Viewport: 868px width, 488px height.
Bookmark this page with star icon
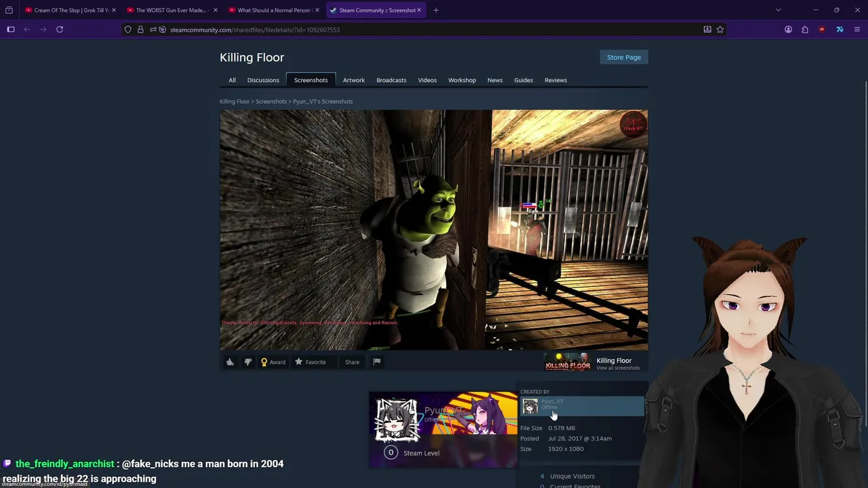(x=720, y=30)
